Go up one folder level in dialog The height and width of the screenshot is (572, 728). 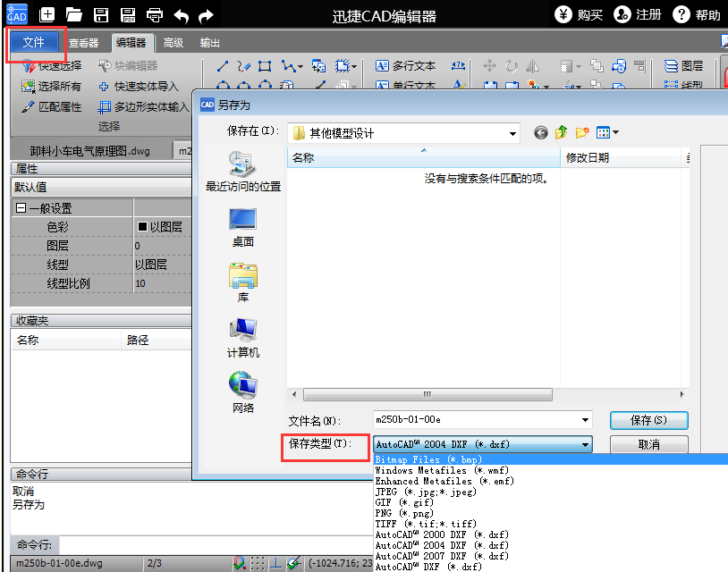[x=562, y=132]
